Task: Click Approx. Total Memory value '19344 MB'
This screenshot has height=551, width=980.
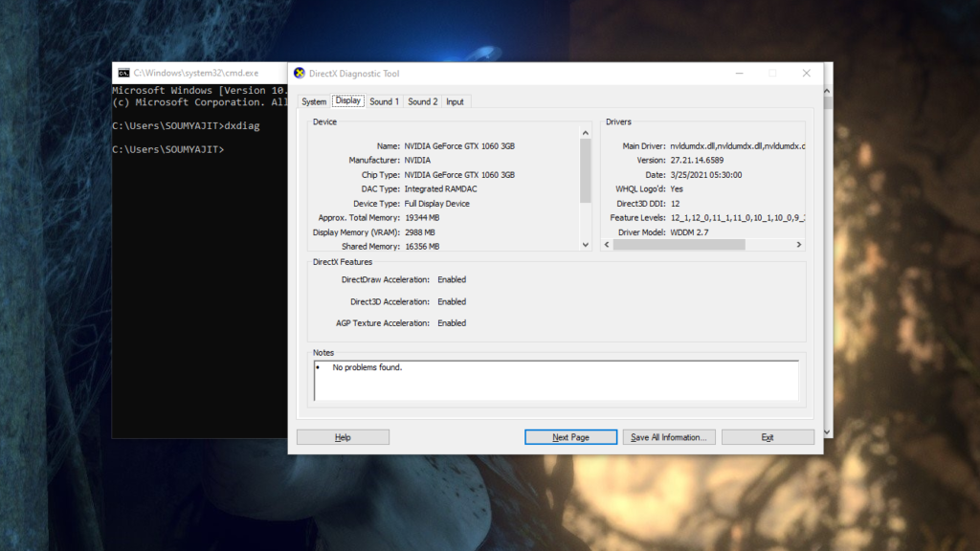Action: [x=422, y=218]
